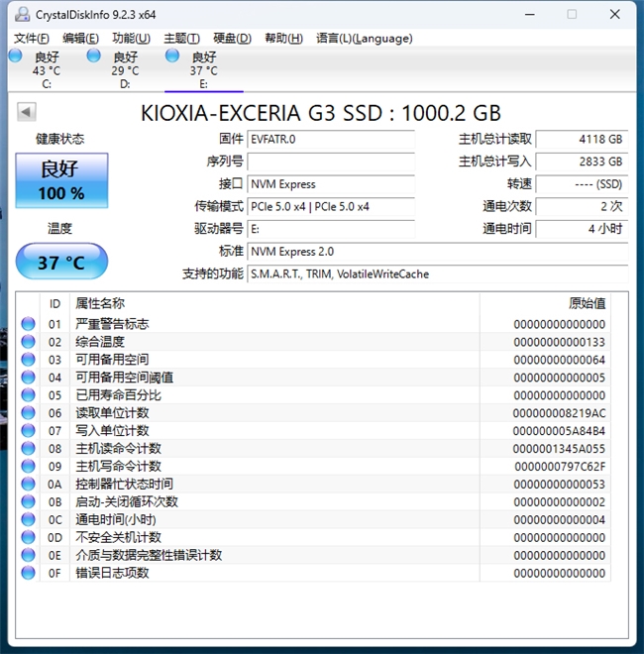Click status dot for attribute 0C 通电时间

[28, 519]
